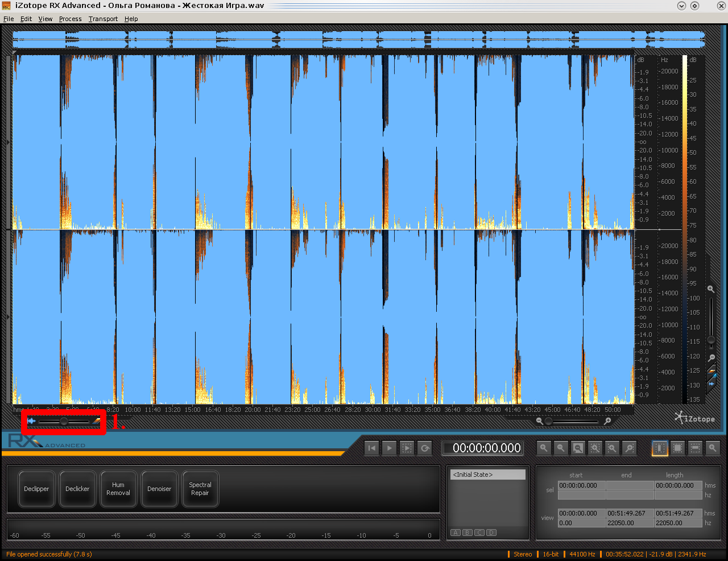728x561 pixels.
Task: Toggle loop playback
Action: click(x=425, y=448)
